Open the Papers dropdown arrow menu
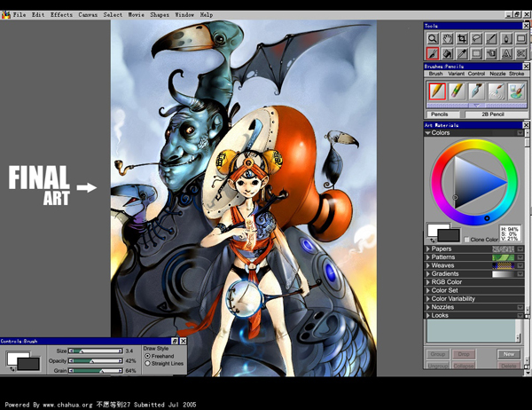 (520, 249)
